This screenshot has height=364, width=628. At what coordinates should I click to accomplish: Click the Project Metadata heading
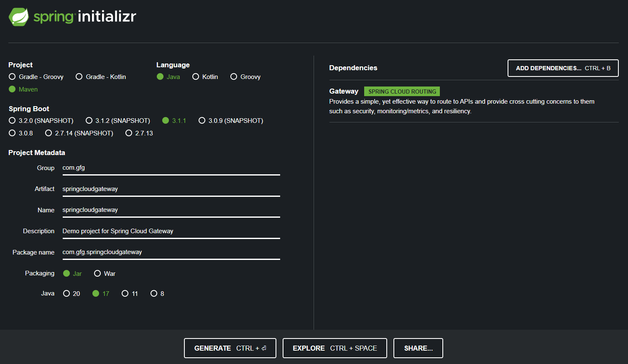point(37,153)
